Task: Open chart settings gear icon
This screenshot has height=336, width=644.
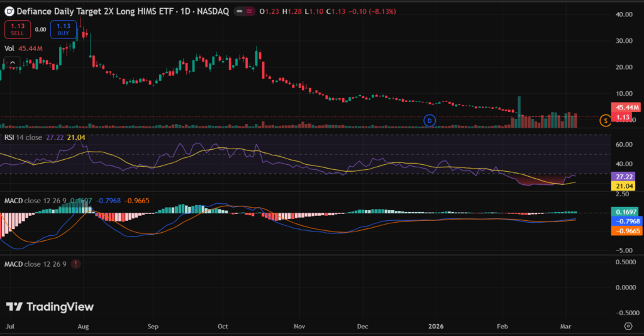Action: coord(628,326)
